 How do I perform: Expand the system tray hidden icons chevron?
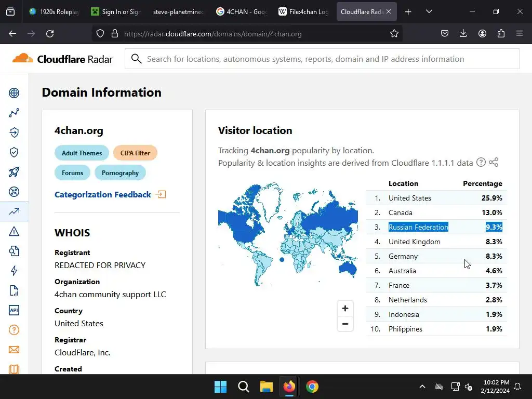coord(422,387)
